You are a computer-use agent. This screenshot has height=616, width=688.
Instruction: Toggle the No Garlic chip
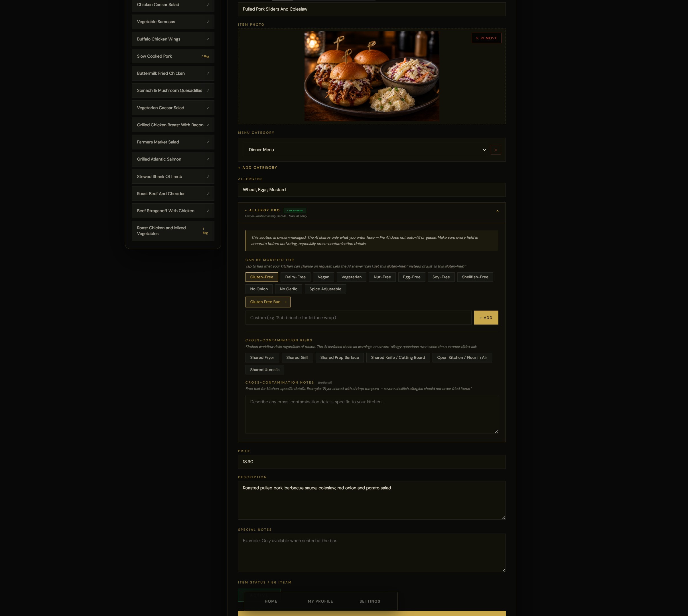(288, 289)
